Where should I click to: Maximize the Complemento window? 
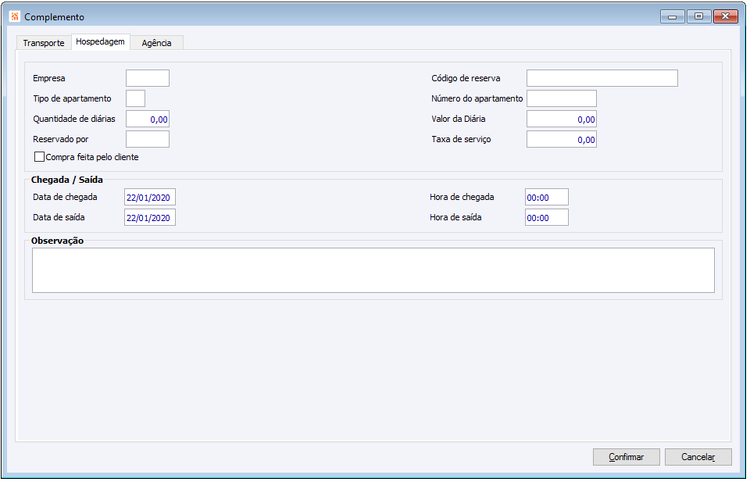[699, 17]
